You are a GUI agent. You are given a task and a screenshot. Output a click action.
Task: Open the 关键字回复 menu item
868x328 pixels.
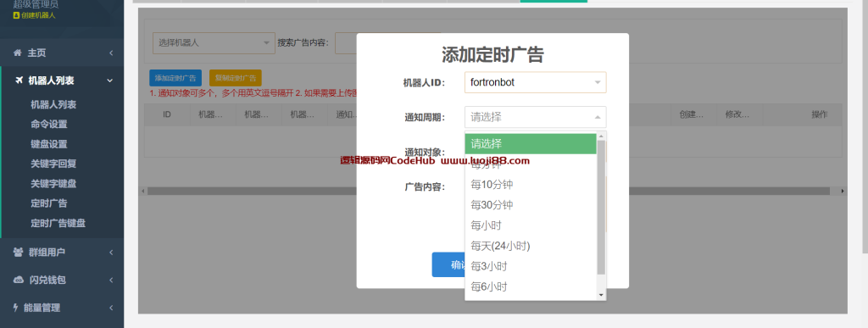point(53,164)
